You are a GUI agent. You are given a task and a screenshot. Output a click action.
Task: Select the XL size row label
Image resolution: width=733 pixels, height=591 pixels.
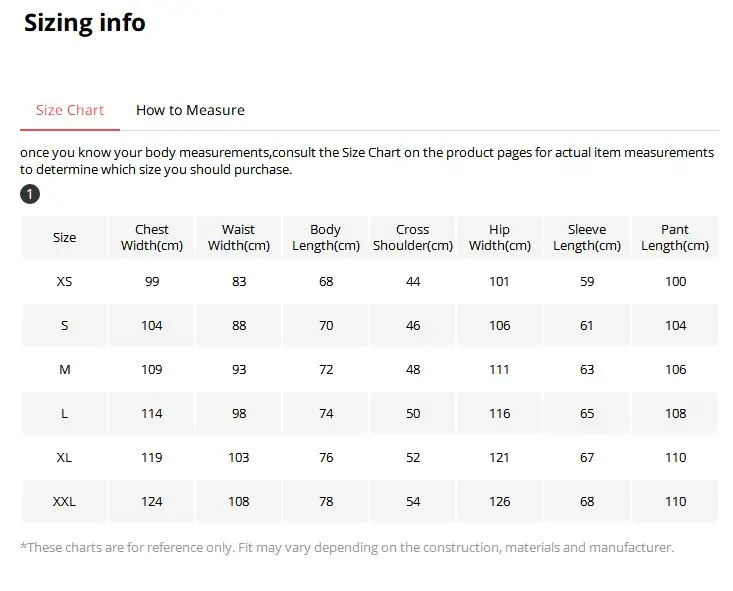(65, 458)
